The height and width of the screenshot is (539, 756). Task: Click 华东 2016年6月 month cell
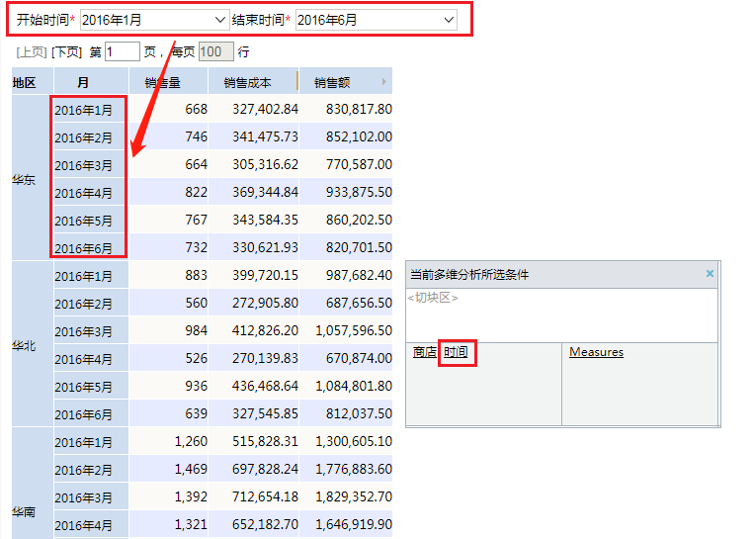tap(91, 247)
